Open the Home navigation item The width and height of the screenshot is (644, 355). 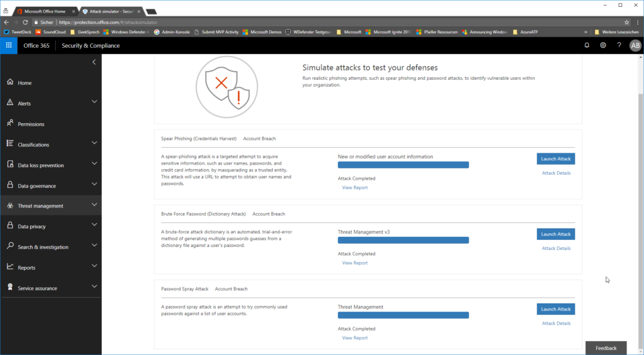click(51, 82)
